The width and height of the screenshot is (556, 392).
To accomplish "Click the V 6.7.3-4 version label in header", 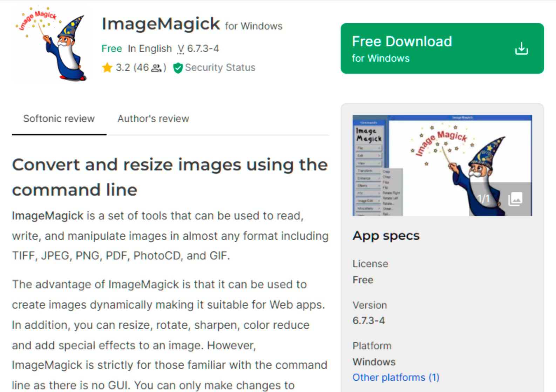I will coord(198,48).
